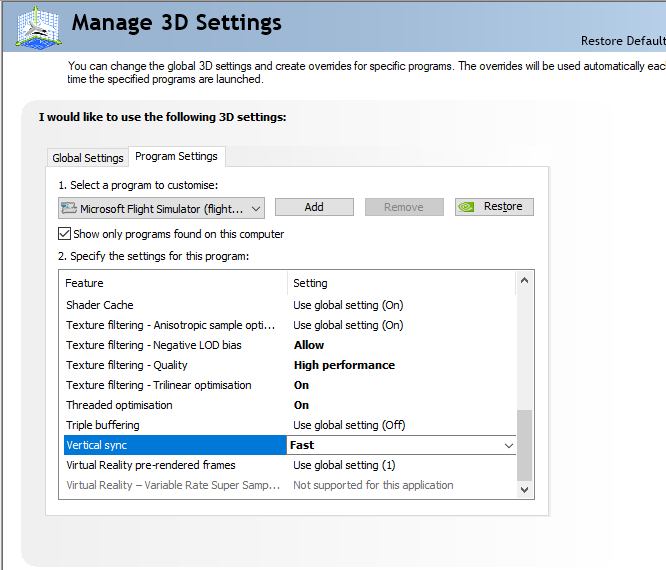This screenshot has height=570, width=666.
Task: Click the settings list scroll up arrow
Action: click(524, 280)
